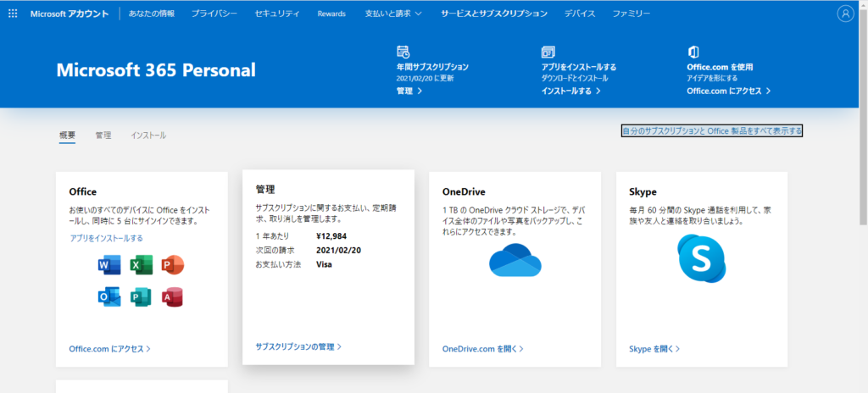Click the ¥12,984 yearly price value

pyautogui.click(x=331, y=235)
